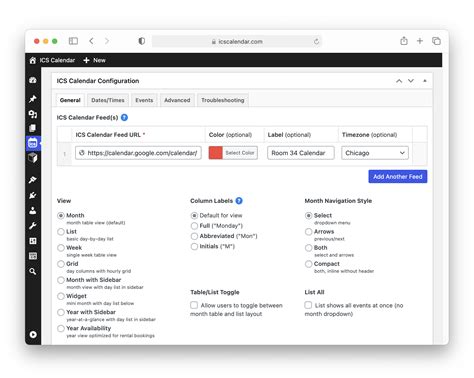Select Initials ("M") column labels
The height and width of the screenshot is (378, 474).
pyautogui.click(x=194, y=246)
